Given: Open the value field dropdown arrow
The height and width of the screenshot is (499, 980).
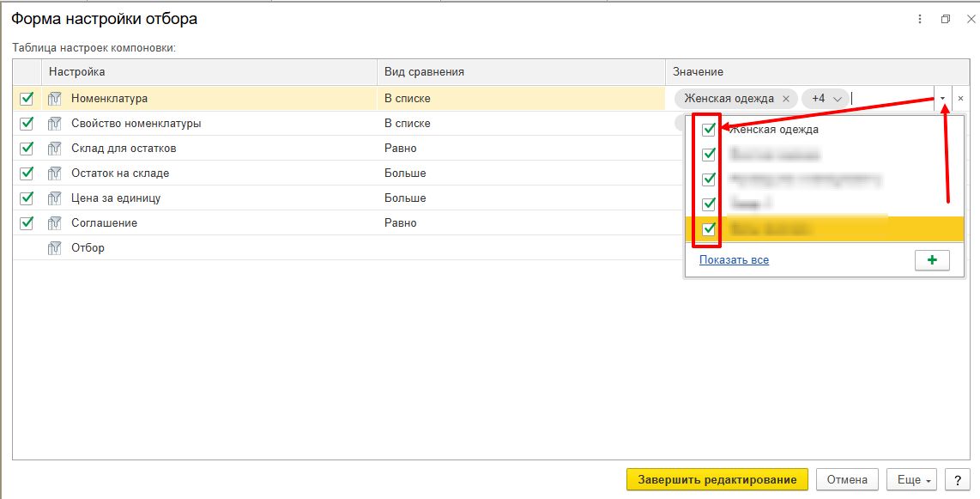Looking at the screenshot, I should click(x=943, y=99).
